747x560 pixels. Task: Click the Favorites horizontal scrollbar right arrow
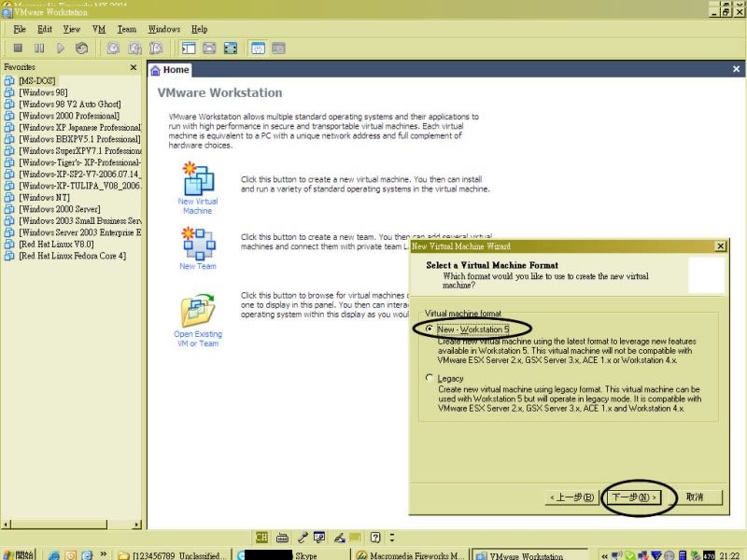tap(137, 525)
